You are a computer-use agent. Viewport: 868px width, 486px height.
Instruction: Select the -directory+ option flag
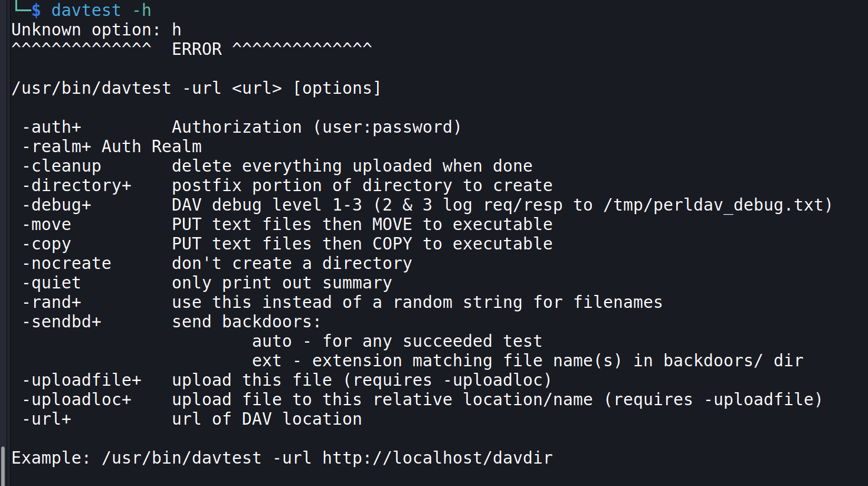coord(77,186)
